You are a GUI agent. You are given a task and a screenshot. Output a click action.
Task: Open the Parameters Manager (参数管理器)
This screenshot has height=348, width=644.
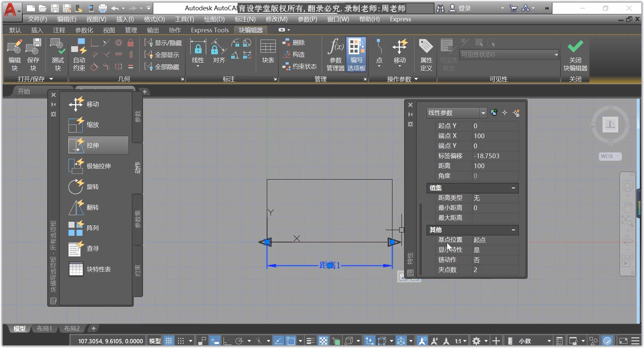(335, 55)
